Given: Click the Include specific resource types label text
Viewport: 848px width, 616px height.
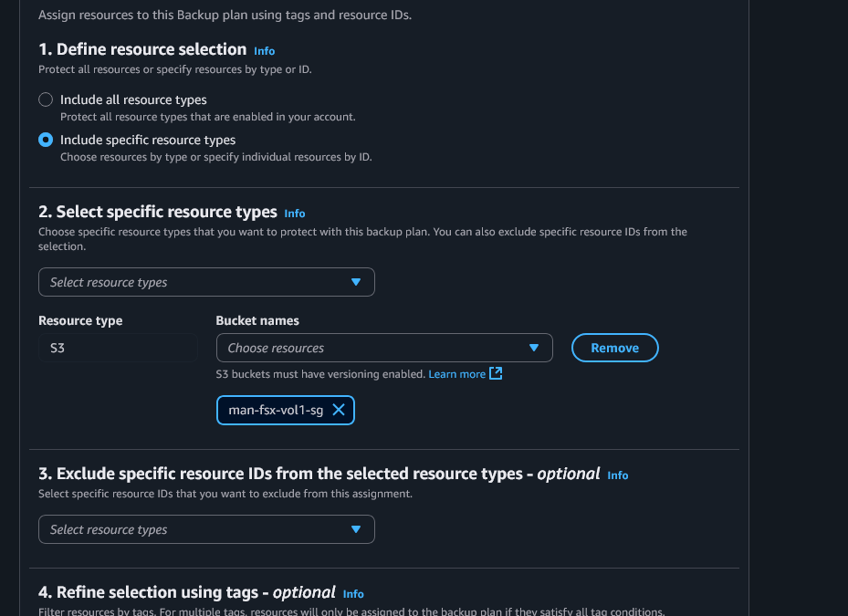Looking at the screenshot, I should click(148, 140).
